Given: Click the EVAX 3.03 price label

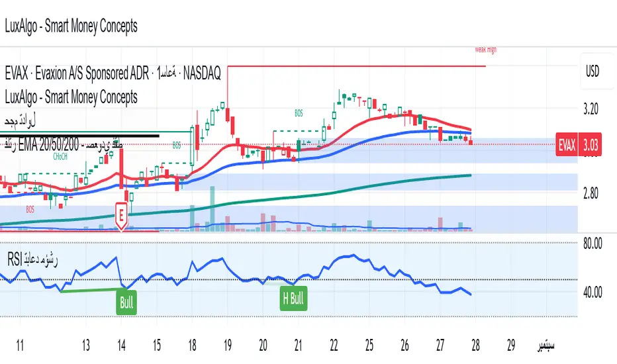Looking at the screenshot, I should tap(579, 145).
